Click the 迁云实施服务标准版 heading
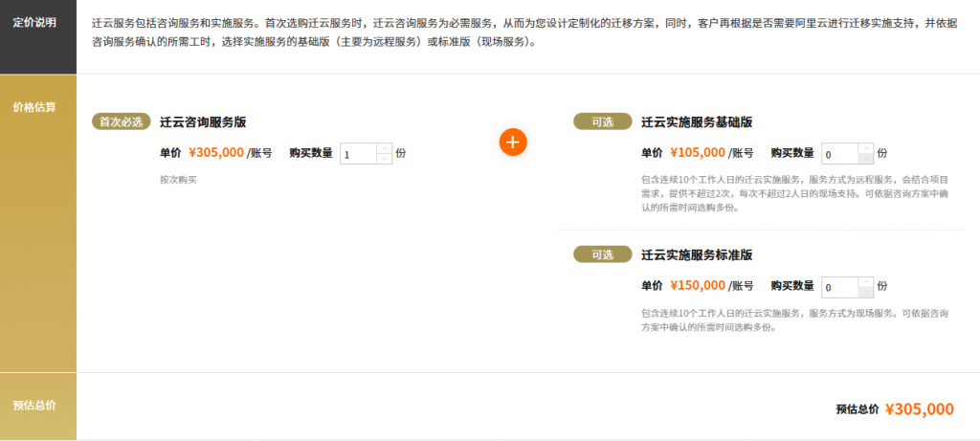 click(x=696, y=255)
